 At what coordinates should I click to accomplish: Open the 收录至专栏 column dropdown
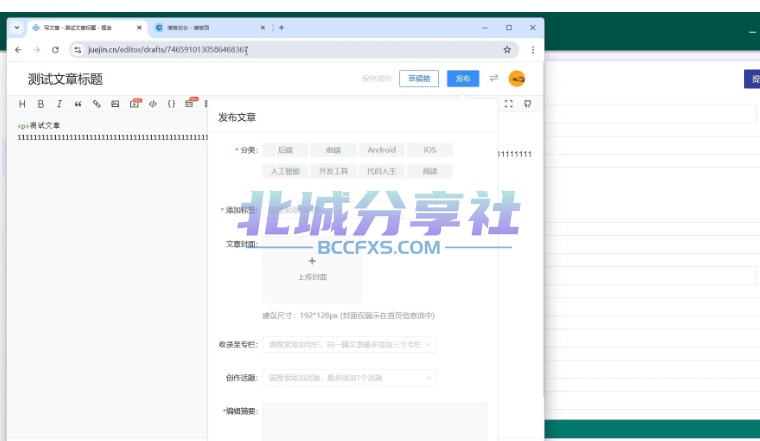point(349,345)
